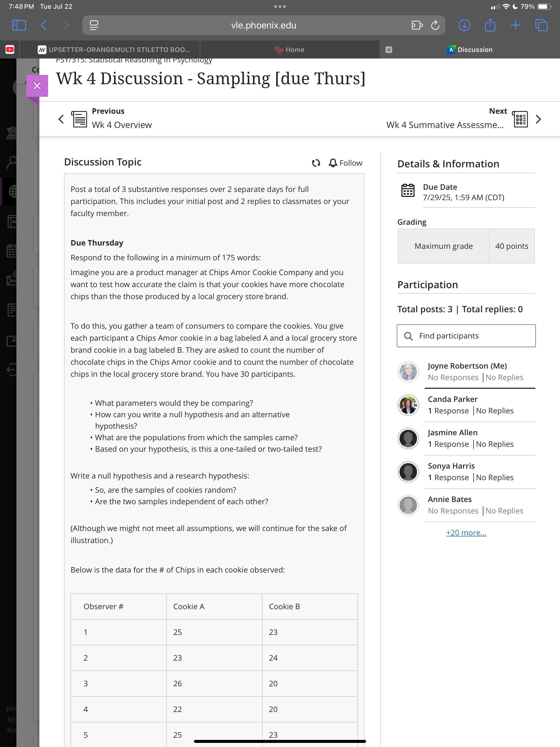This screenshot has width=560, height=747.
Task: Tap the vle.phoenix.edu address bar
Action: [x=263, y=25]
